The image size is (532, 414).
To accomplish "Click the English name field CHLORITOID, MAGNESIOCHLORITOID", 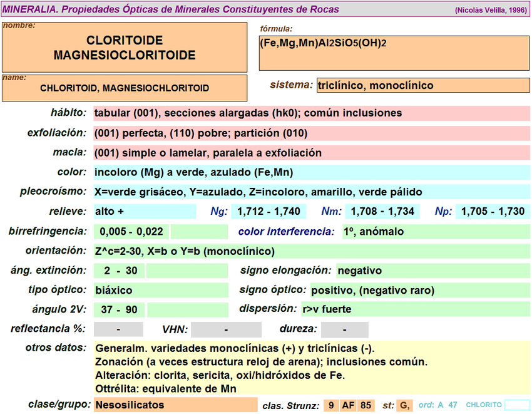I will pyautogui.click(x=125, y=88).
